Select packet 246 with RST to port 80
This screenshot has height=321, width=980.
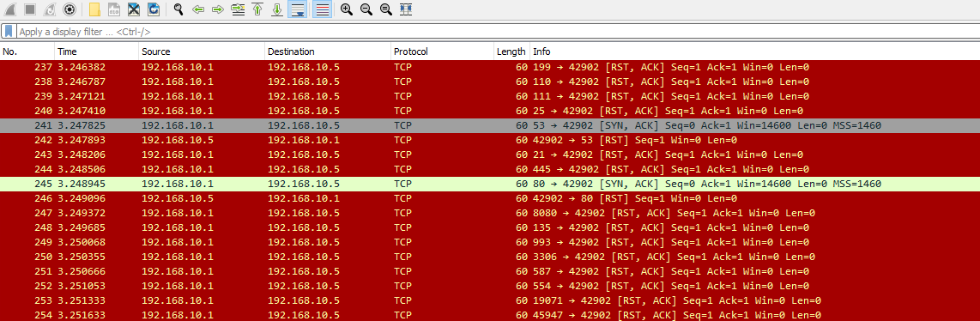[x=490, y=198]
